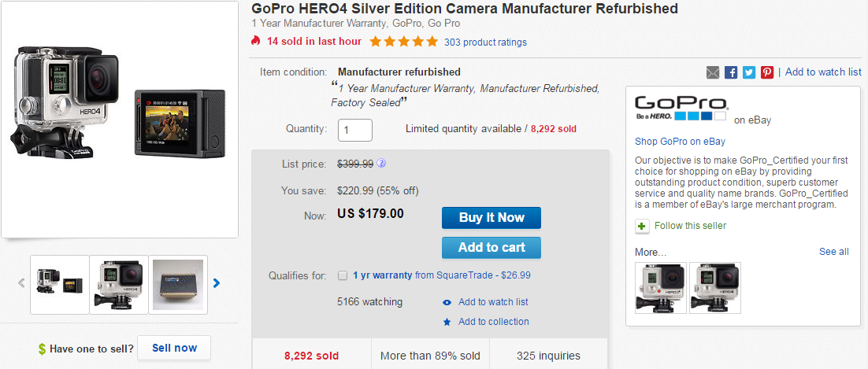
Task: Enable the 1 yr SquareTrade warranty checkbox
Action: tap(343, 275)
